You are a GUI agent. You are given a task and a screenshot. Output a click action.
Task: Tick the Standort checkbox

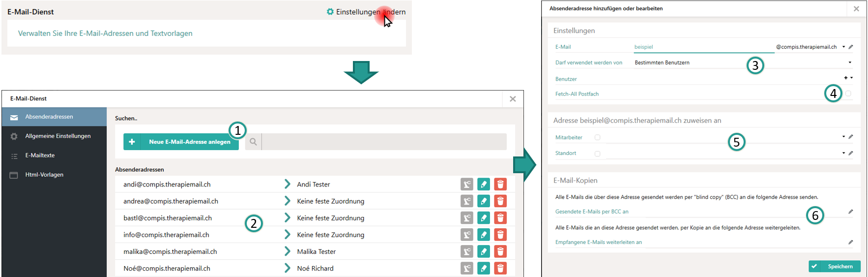tap(598, 154)
